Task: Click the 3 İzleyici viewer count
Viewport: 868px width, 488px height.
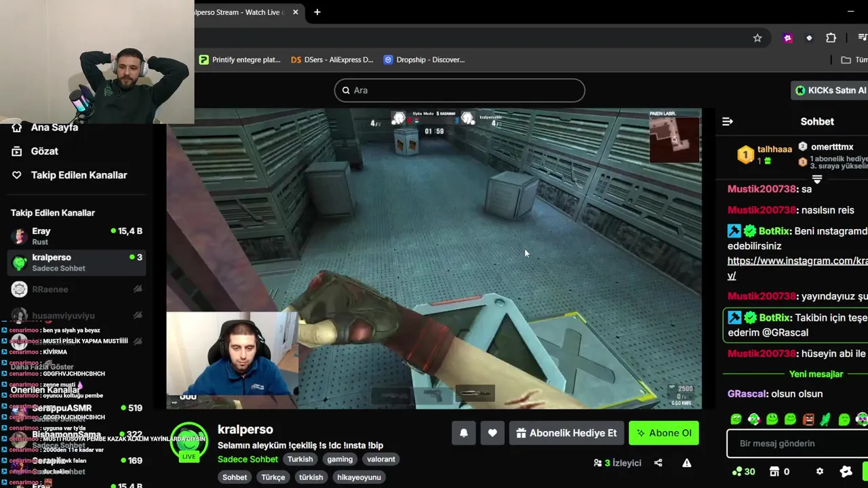Action: tap(618, 463)
